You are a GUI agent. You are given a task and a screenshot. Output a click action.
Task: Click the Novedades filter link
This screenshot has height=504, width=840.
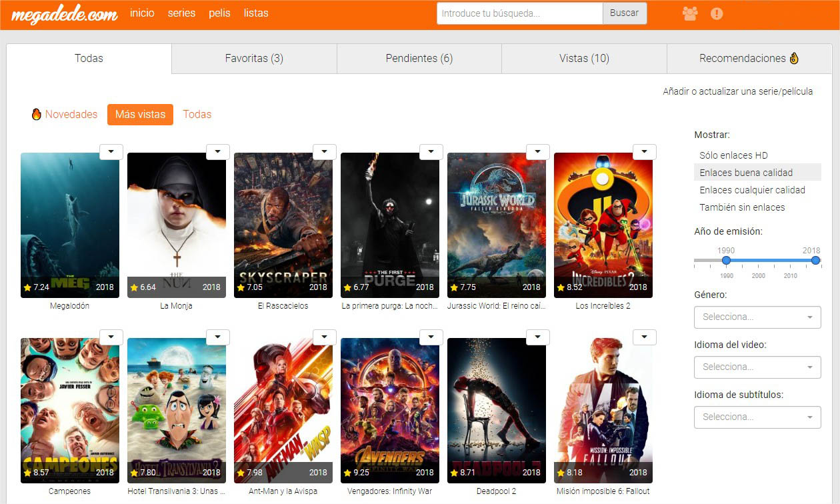point(71,115)
